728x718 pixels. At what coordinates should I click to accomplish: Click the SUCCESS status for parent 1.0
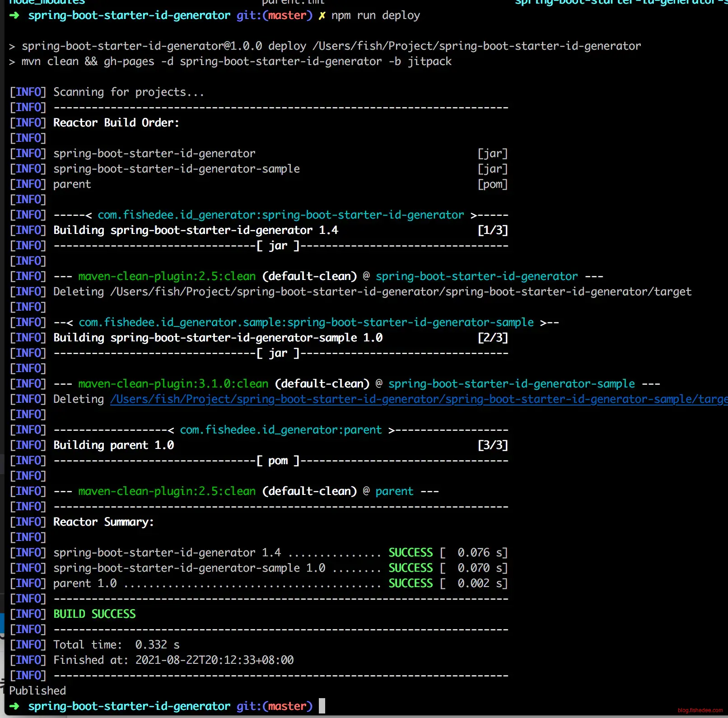411,583
